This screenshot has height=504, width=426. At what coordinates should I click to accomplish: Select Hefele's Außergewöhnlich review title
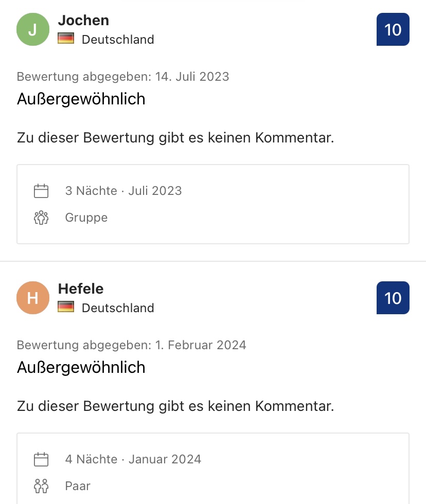[x=81, y=367]
